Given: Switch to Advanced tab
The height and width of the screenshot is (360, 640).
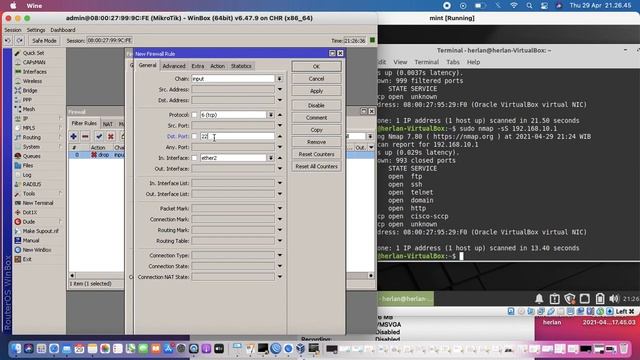Looking at the screenshot, I should 174,66.
